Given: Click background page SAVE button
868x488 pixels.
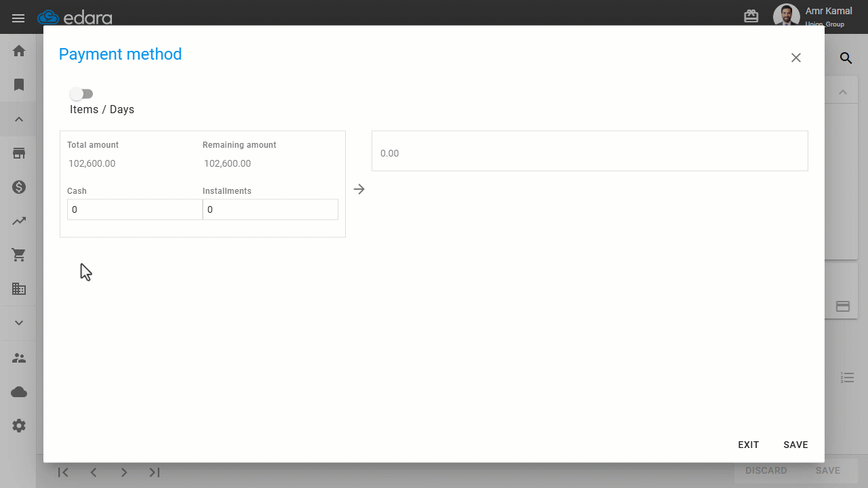Looking at the screenshot, I should (827, 470).
